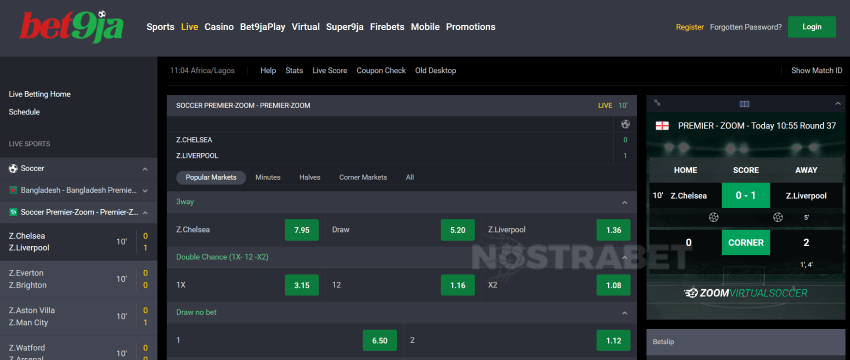Screen dimensions: 850x360
Task: Open the Forgotten Password link
Action: click(746, 27)
